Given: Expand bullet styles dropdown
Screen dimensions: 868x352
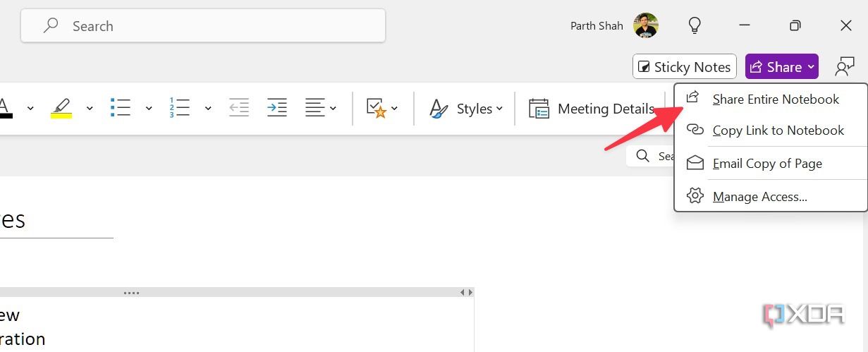Looking at the screenshot, I should click(149, 109).
